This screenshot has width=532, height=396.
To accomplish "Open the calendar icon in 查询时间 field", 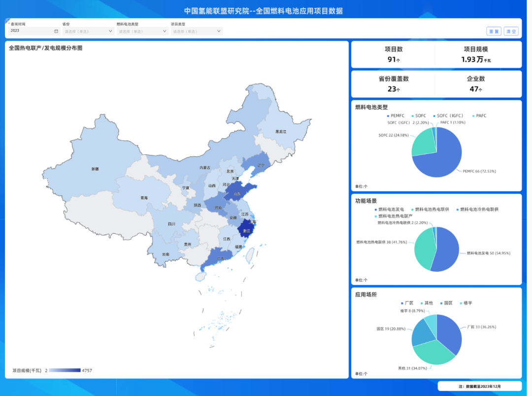I will [56, 31].
